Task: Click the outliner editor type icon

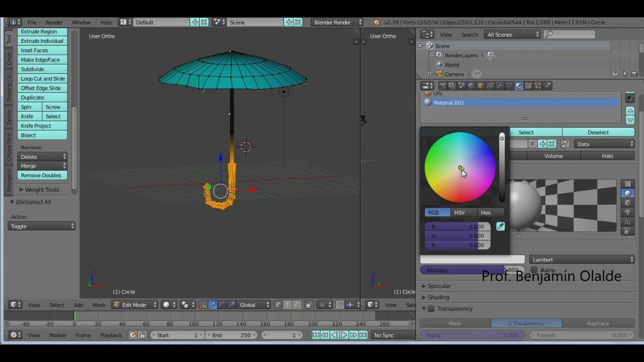Action: [x=428, y=35]
